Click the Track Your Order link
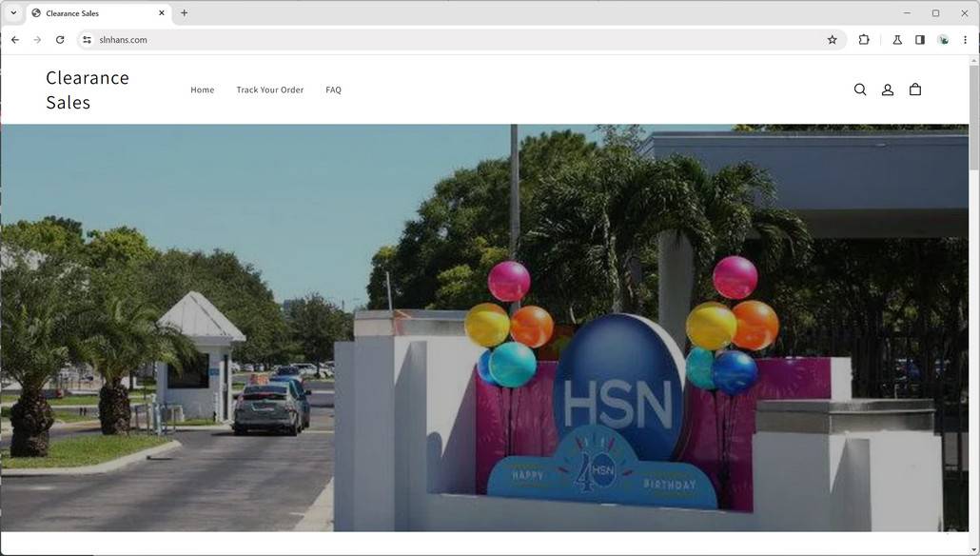This screenshot has width=980, height=556. pyautogui.click(x=269, y=89)
